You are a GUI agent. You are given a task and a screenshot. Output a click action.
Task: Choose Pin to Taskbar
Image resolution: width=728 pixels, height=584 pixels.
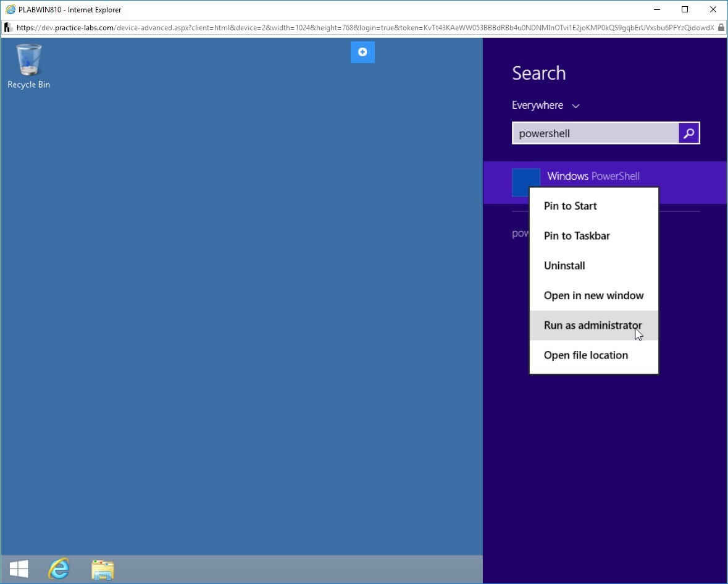pyautogui.click(x=594, y=235)
